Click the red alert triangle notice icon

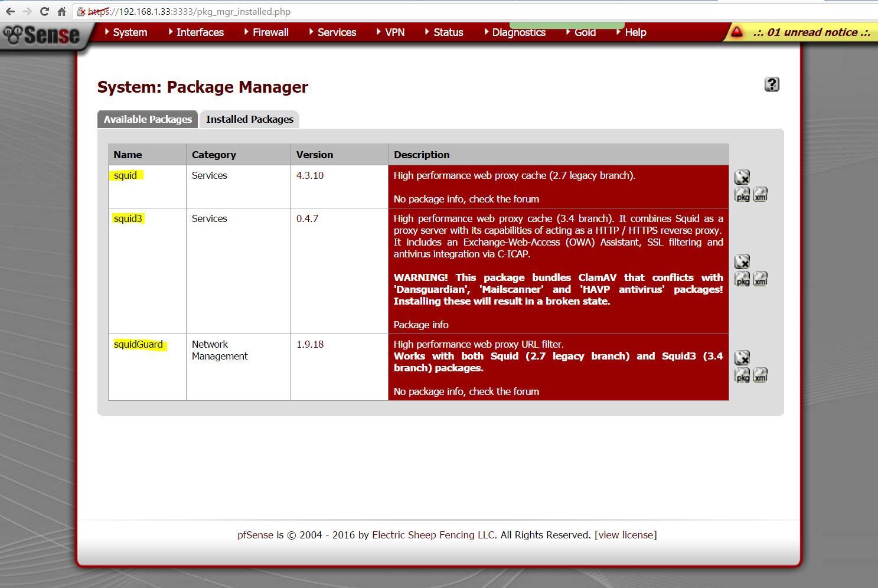pos(737,32)
